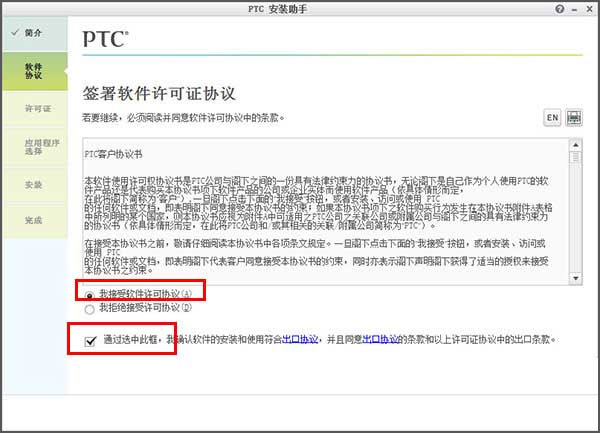The image size is (600, 433).
Task: Click the agreement scrollbar thumb
Action: click(x=576, y=158)
